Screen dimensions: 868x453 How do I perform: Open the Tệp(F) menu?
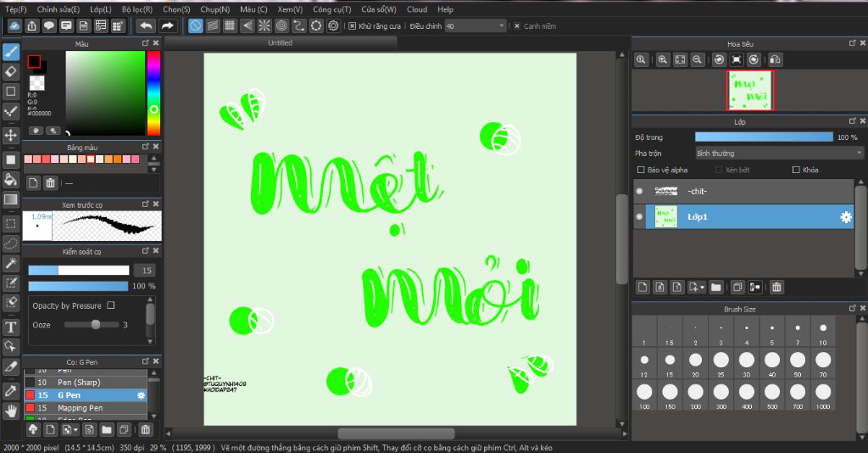(15, 9)
